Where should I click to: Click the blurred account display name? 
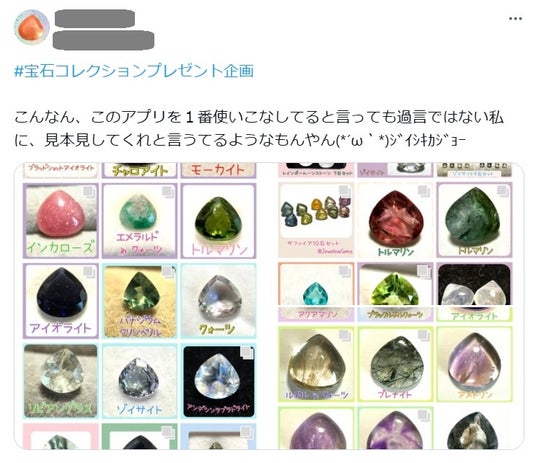tap(94, 18)
